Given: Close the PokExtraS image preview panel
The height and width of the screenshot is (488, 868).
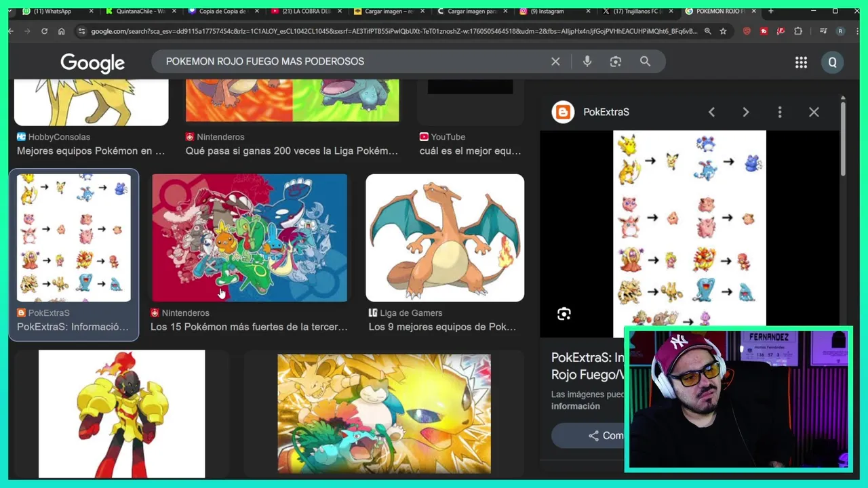Looking at the screenshot, I should (x=814, y=112).
